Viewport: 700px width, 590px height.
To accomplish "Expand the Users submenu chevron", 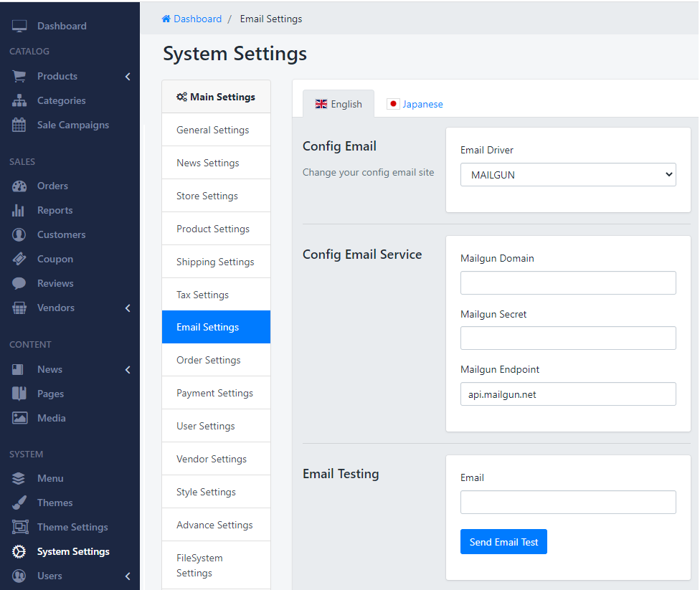I will point(128,576).
